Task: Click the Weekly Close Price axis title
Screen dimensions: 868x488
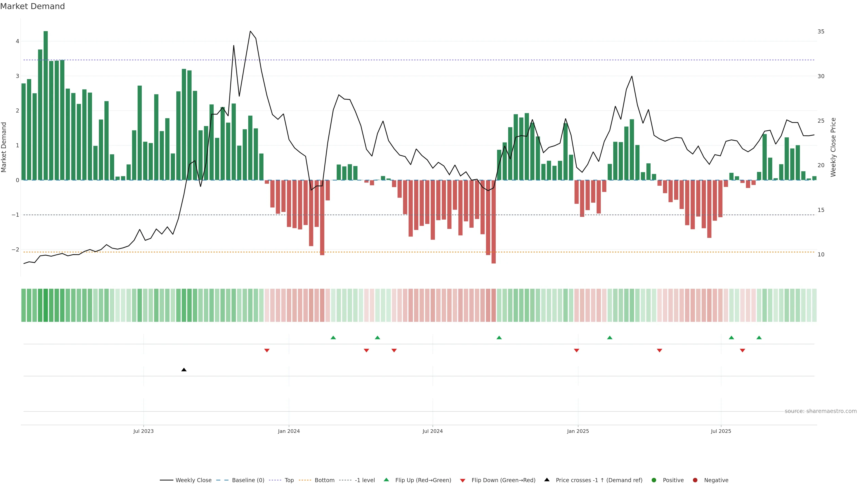Action: point(833,147)
